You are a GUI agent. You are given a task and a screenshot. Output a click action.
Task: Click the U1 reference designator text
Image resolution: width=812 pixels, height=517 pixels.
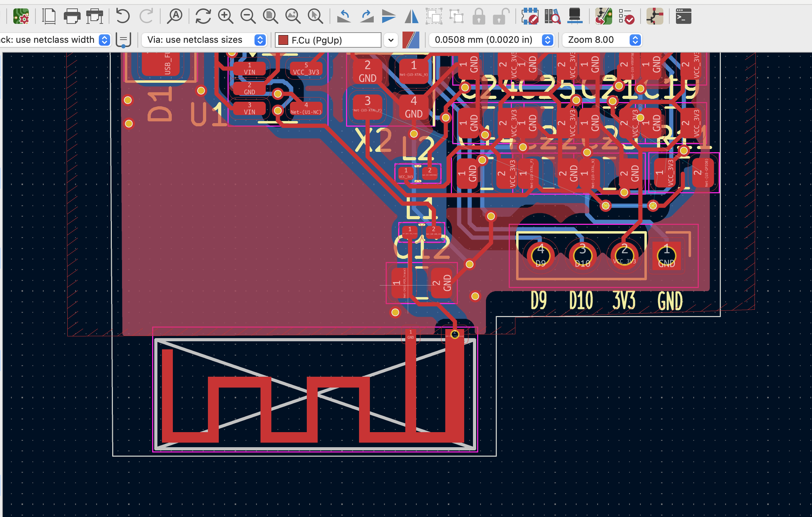pyautogui.click(x=208, y=114)
